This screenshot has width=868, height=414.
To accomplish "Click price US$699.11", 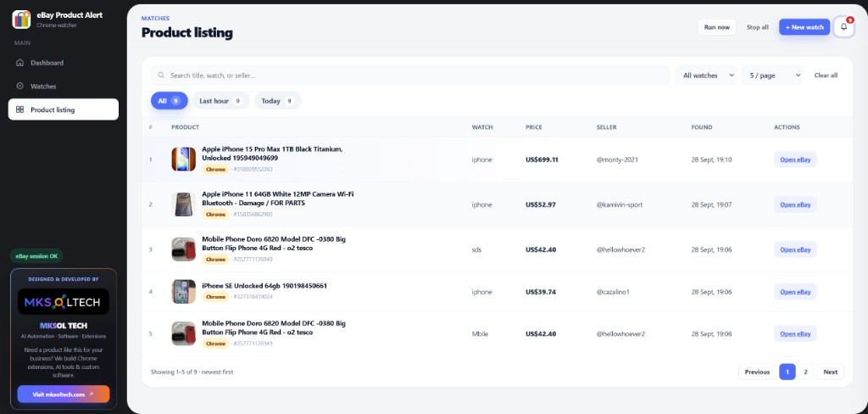I will point(542,159).
